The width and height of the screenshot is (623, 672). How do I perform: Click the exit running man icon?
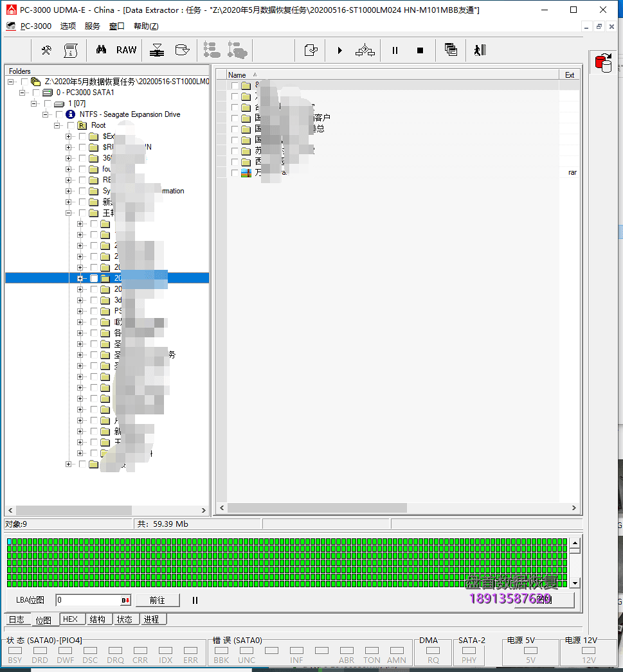pos(480,50)
